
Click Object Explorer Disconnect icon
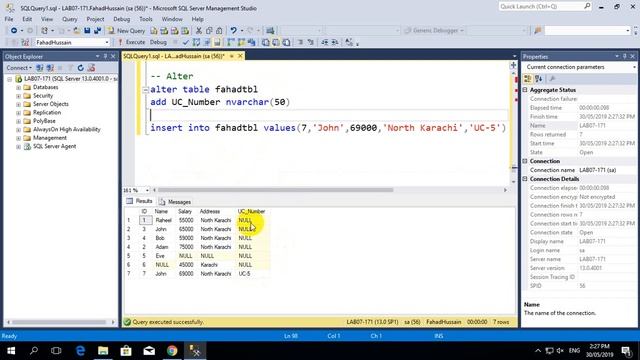click(x=50, y=68)
